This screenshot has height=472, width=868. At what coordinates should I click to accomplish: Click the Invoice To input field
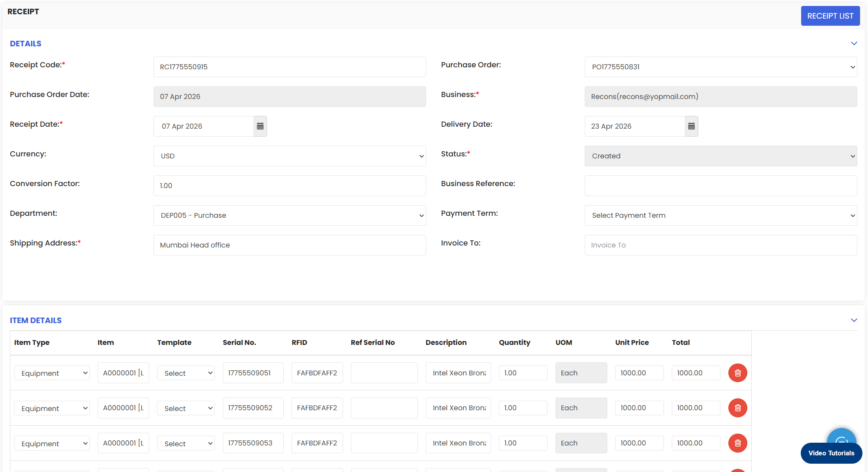[x=720, y=245]
